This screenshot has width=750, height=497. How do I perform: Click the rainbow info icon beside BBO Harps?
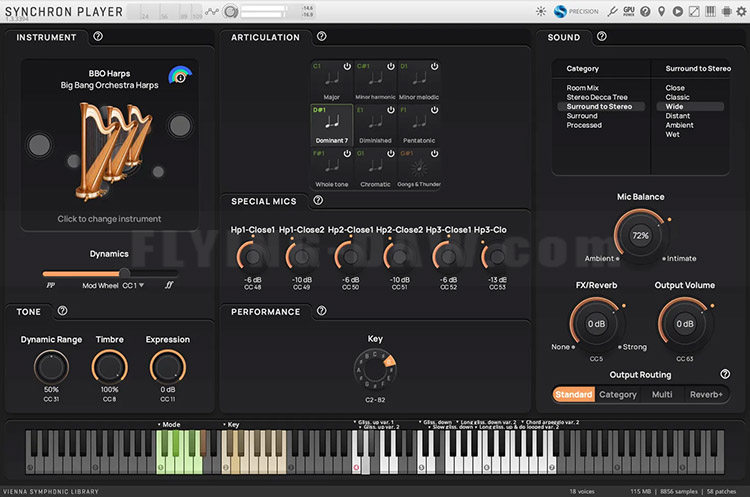coord(180,76)
